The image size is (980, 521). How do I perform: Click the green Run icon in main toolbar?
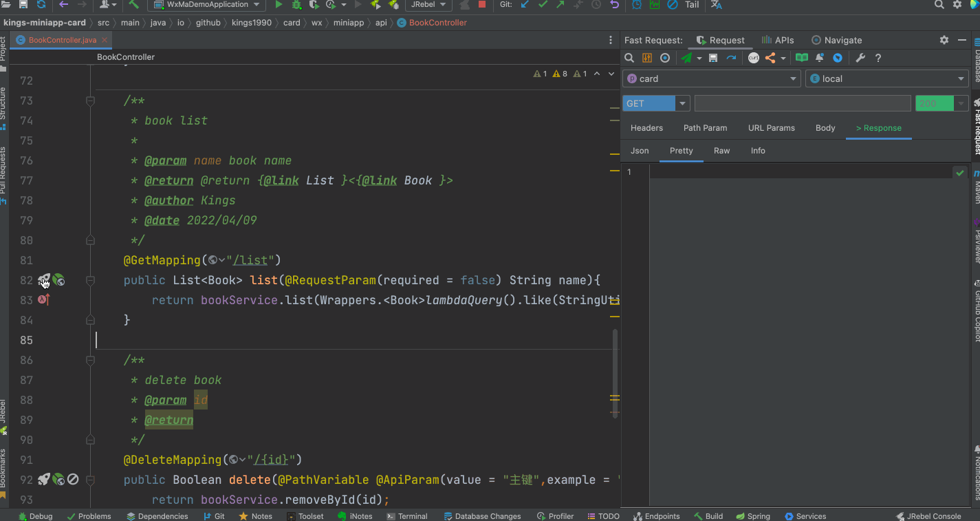coord(279,5)
